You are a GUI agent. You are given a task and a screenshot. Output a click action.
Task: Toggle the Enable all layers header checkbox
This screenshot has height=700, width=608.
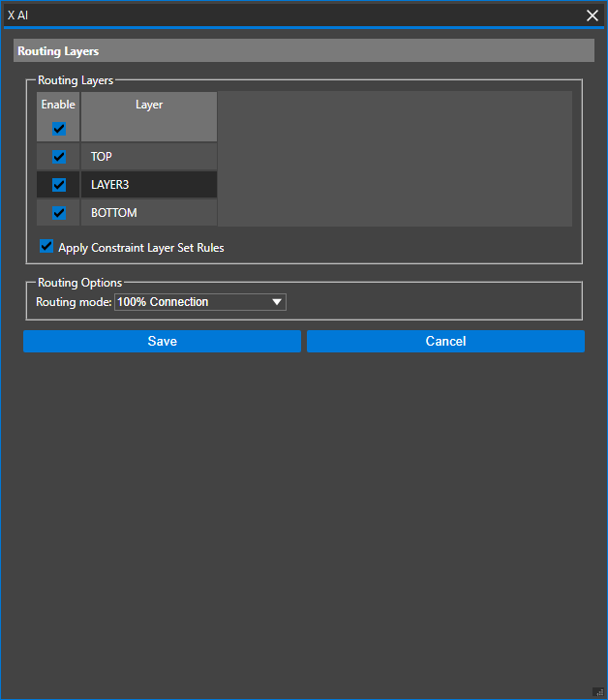coord(58,128)
